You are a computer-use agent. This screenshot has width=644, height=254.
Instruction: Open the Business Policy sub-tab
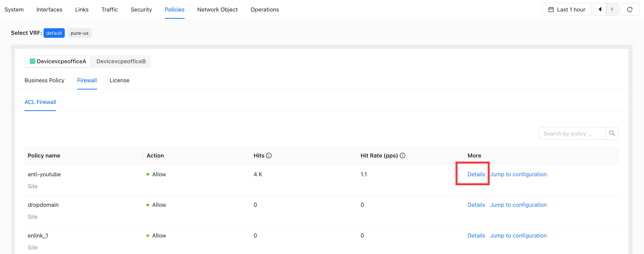pos(44,80)
